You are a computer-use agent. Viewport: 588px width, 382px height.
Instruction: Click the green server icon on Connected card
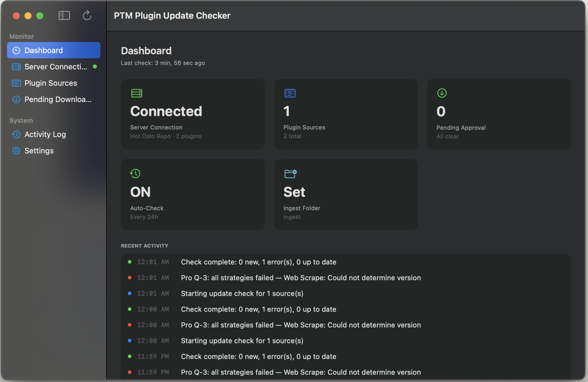pyautogui.click(x=137, y=93)
